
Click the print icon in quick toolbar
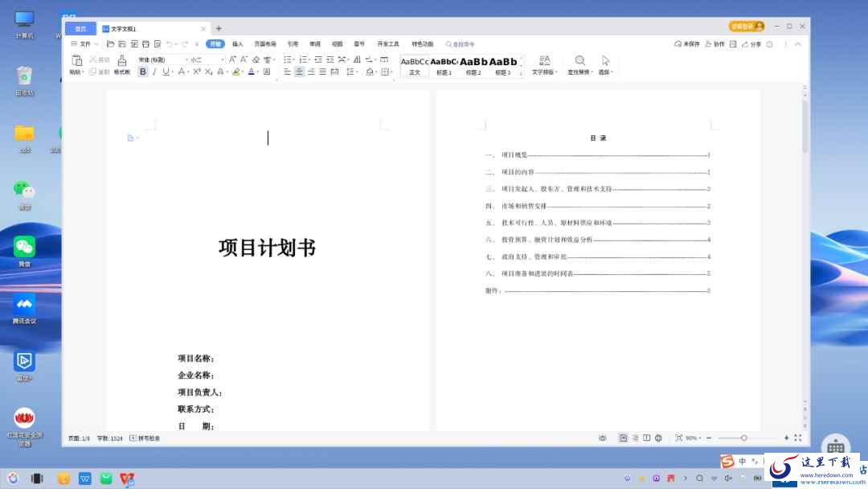coord(145,43)
